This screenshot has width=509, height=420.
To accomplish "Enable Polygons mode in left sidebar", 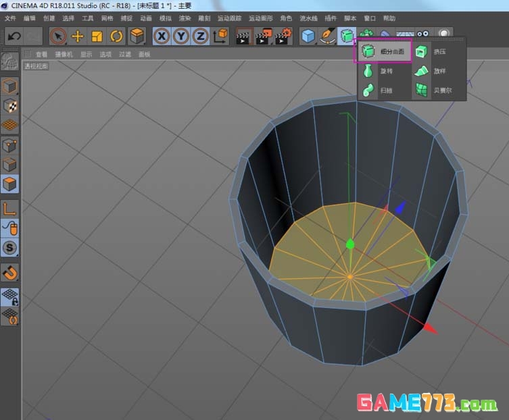I will click(x=9, y=184).
